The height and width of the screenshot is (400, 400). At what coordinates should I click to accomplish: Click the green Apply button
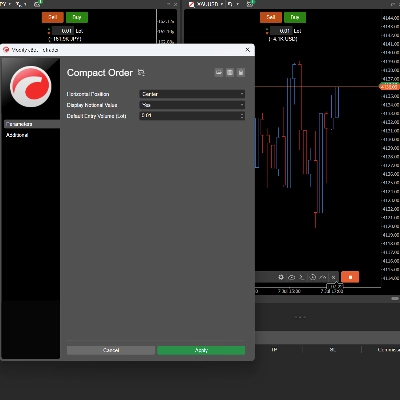(x=201, y=350)
